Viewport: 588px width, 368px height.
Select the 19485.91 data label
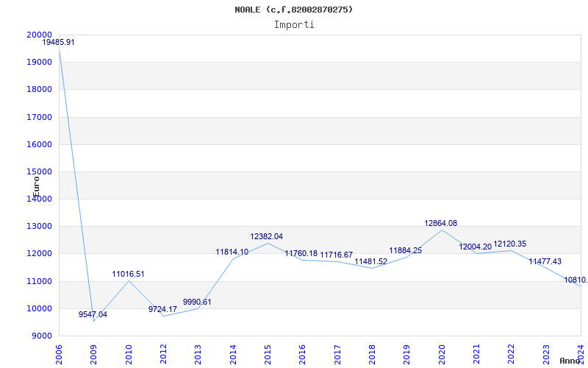(58, 43)
